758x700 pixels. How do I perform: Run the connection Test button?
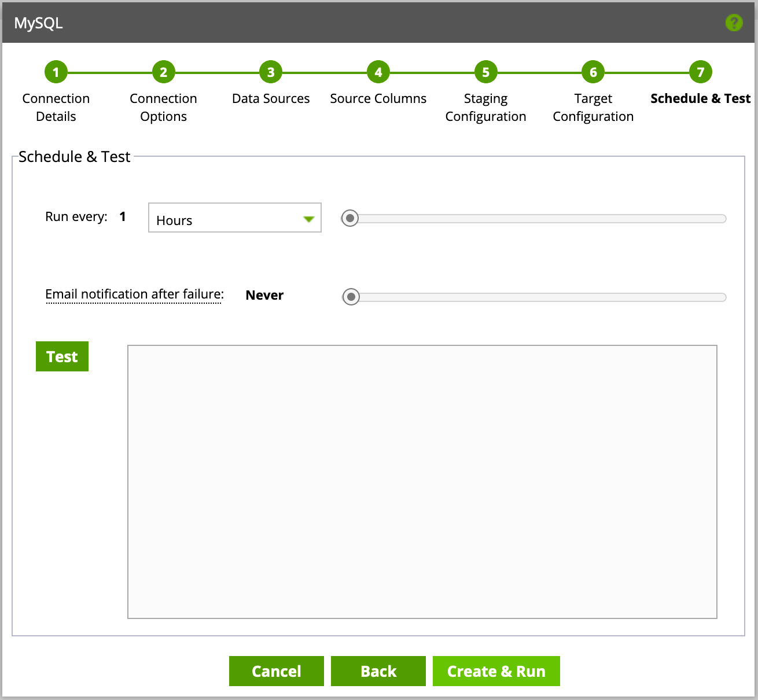(62, 356)
